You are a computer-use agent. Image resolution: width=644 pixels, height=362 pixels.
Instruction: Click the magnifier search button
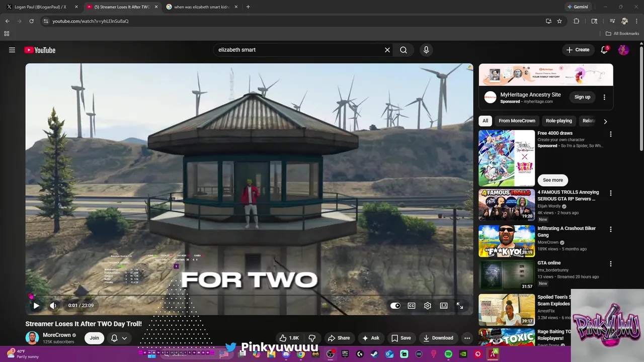404,50
